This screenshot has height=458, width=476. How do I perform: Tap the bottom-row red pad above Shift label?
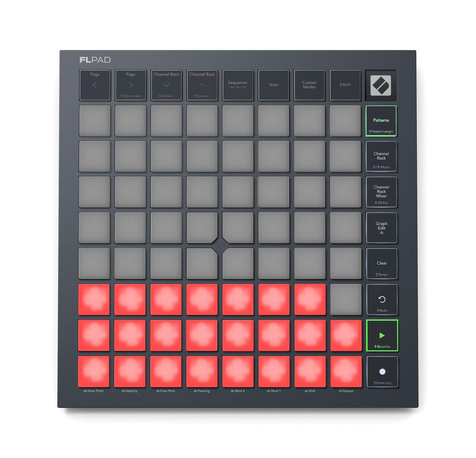click(310, 371)
